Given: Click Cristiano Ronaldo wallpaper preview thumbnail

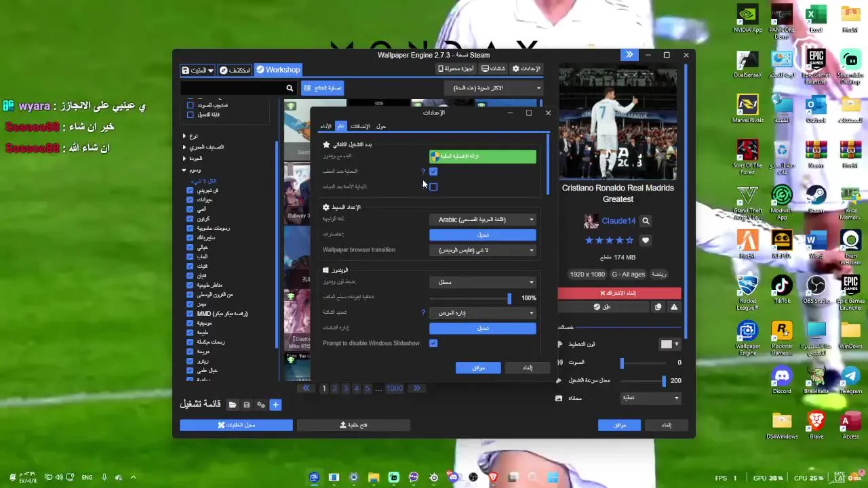Looking at the screenshot, I should tap(618, 122).
